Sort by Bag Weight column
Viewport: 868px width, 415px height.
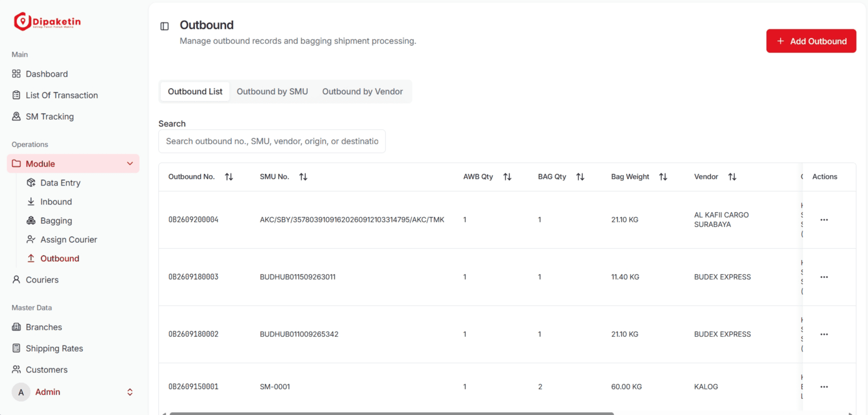pos(663,177)
